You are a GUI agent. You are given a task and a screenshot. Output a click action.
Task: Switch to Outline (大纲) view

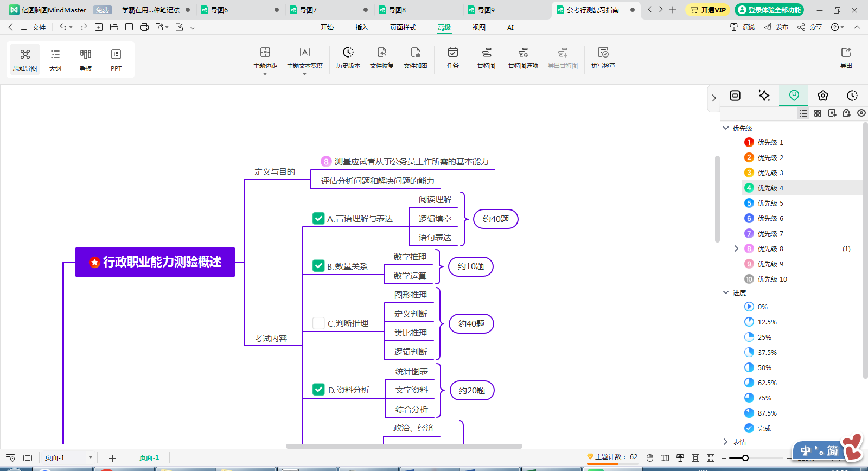coord(55,60)
